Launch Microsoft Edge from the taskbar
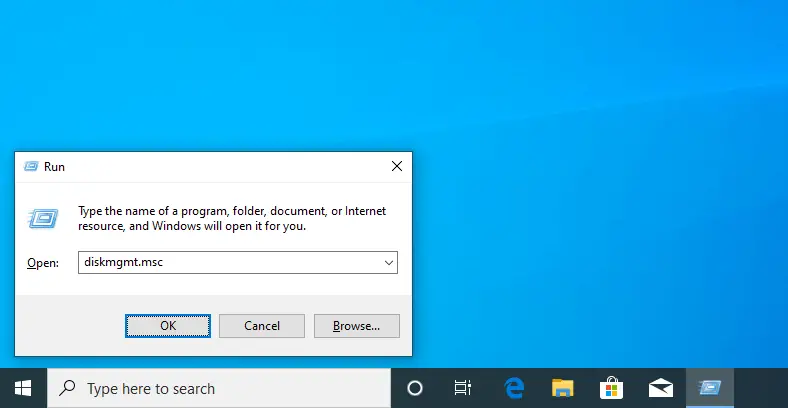The height and width of the screenshot is (408, 788). (x=514, y=388)
